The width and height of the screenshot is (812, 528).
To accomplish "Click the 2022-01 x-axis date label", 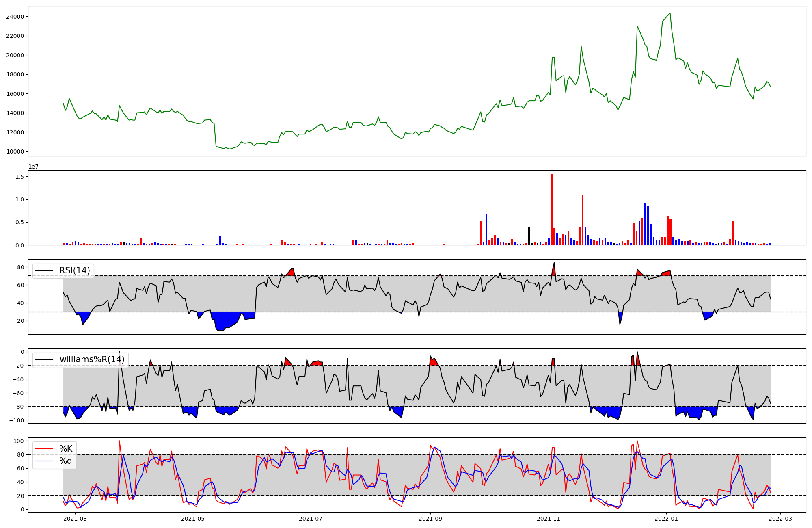I will click(666, 519).
